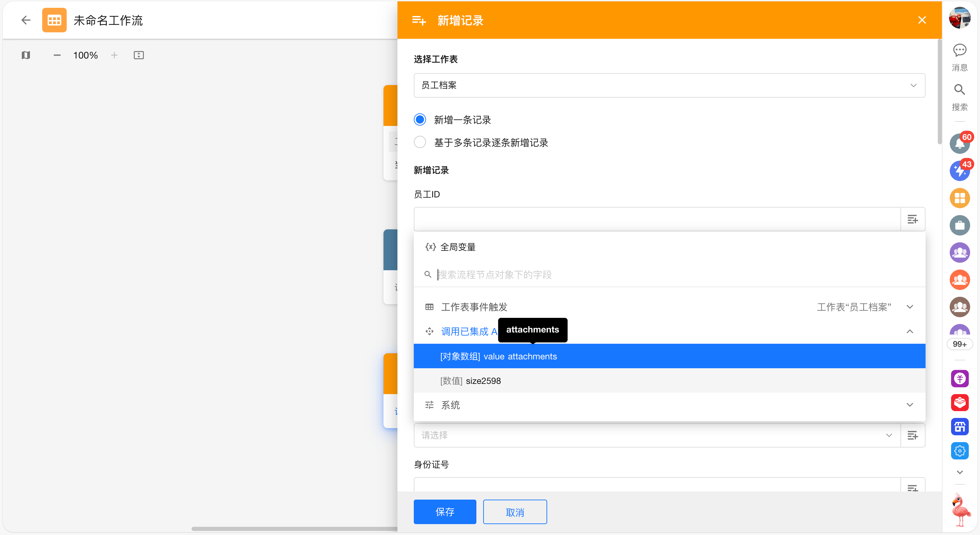Click the blue settings gear icon
This screenshot has width=980, height=535.
pyautogui.click(x=959, y=451)
